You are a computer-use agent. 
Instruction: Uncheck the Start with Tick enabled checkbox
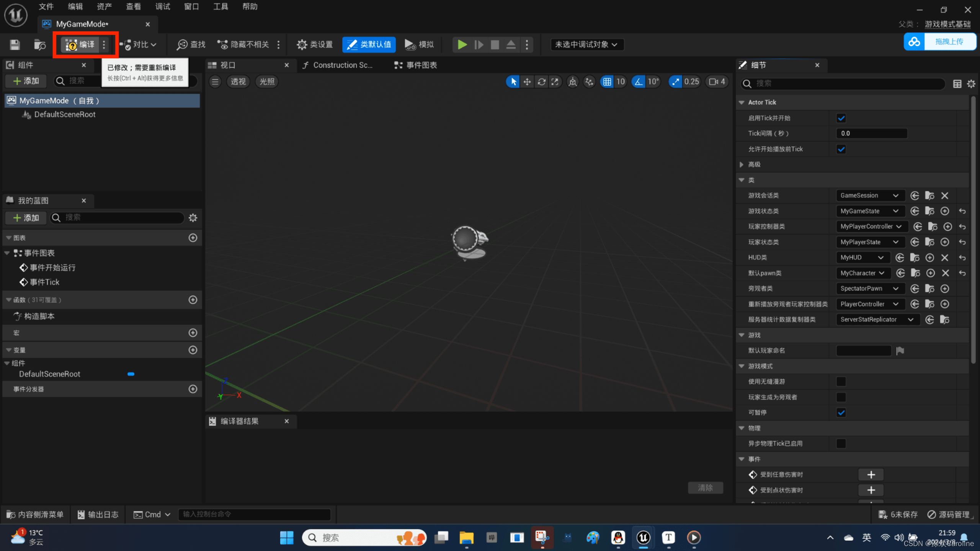(841, 118)
